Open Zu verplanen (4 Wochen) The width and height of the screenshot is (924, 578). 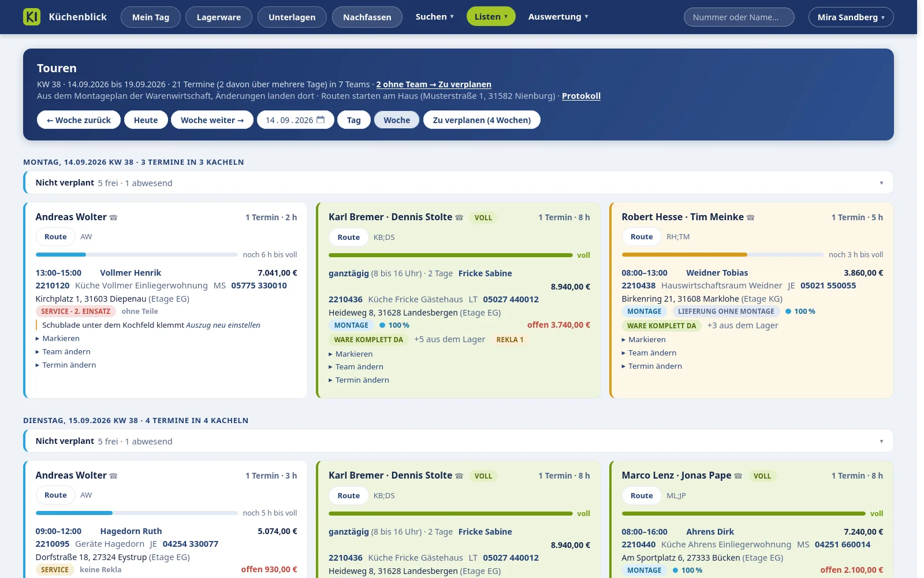(x=482, y=120)
